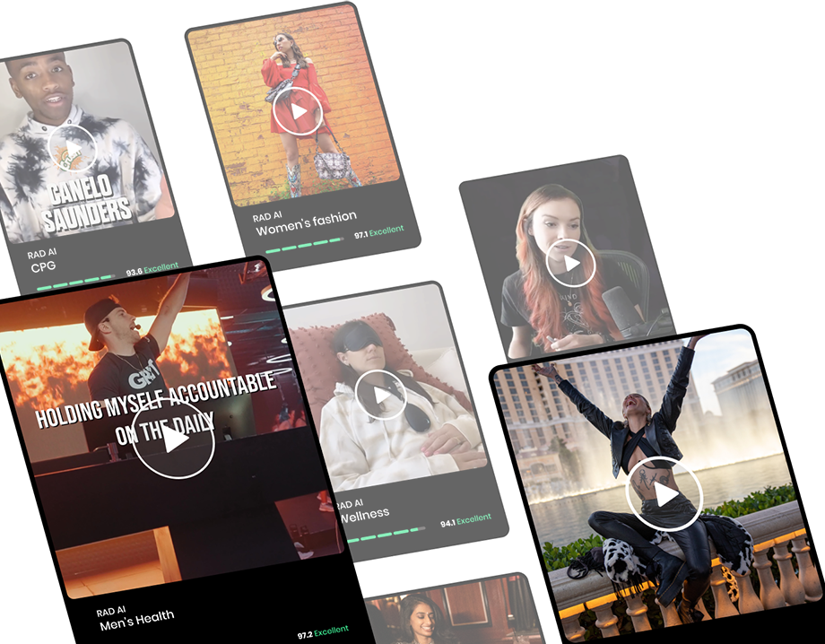Play the Wellness video with the sleep mask
Viewport: 825px width, 644px height.
(x=381, y=395)
